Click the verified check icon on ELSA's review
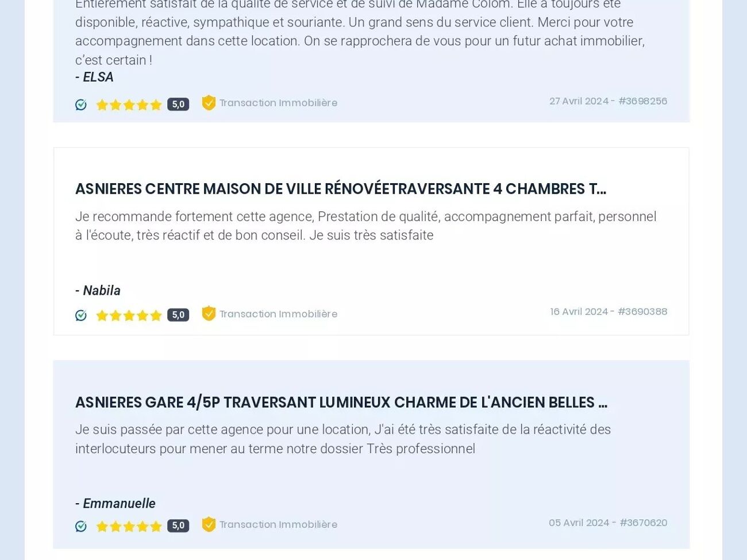Viewport: 747px width, 560px height. coord(81,105)
